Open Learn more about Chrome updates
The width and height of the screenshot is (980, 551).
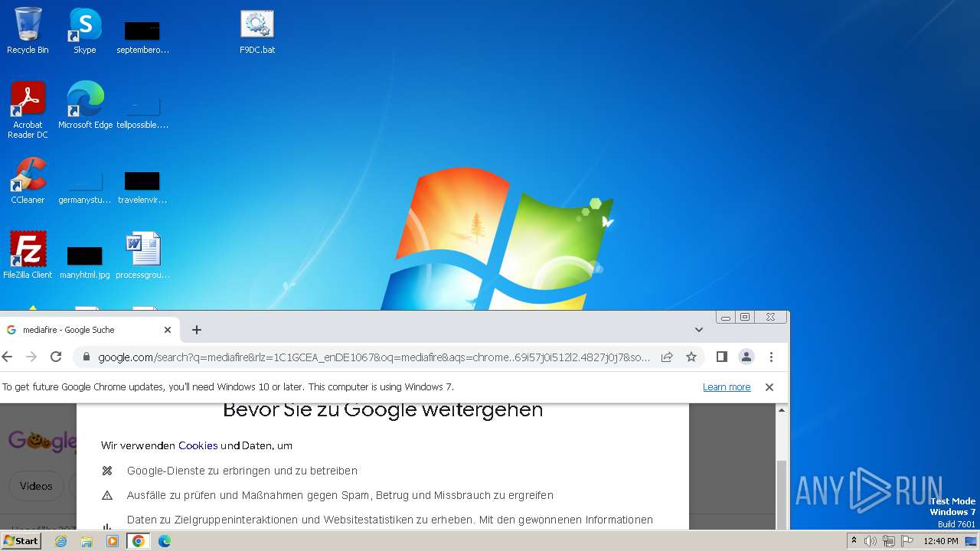pos(727,387)
